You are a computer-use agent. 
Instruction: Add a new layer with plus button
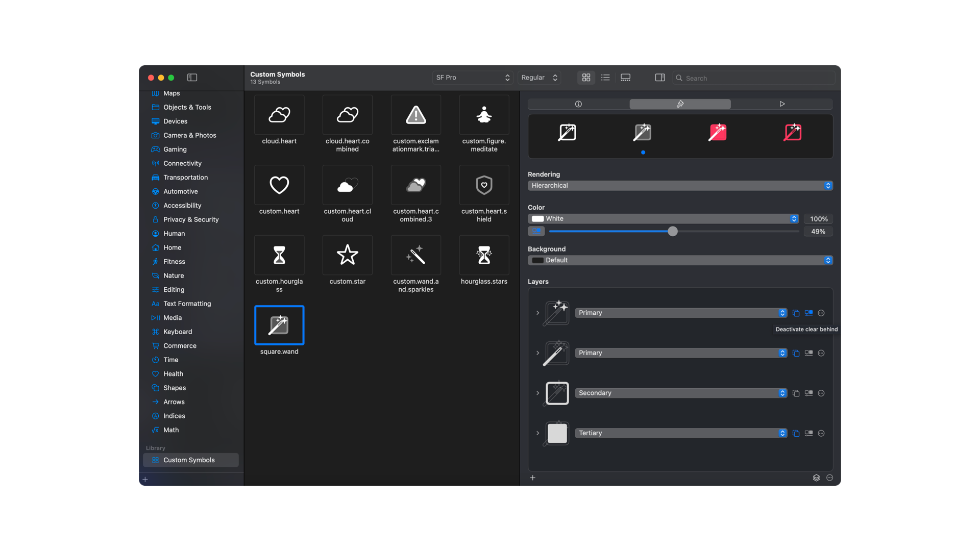(x=532, y=478)
